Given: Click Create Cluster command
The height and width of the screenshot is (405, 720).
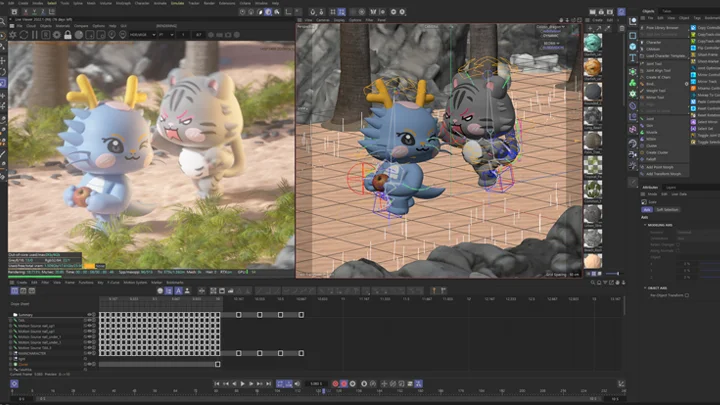Looking at the screenshot, I should click(659, 151).
